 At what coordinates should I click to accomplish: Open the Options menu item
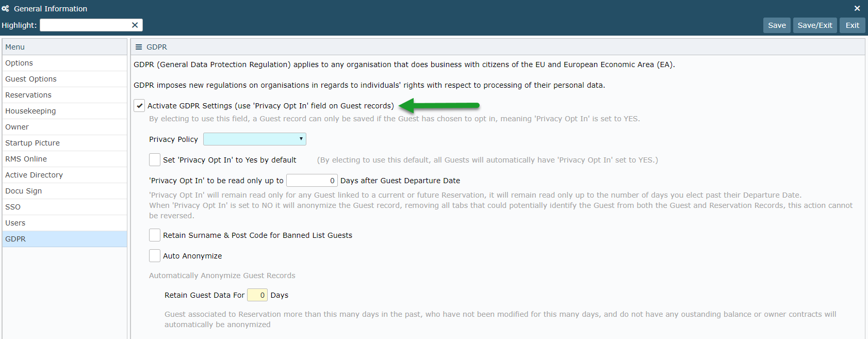pyautogui.click(x=64, y=63)
